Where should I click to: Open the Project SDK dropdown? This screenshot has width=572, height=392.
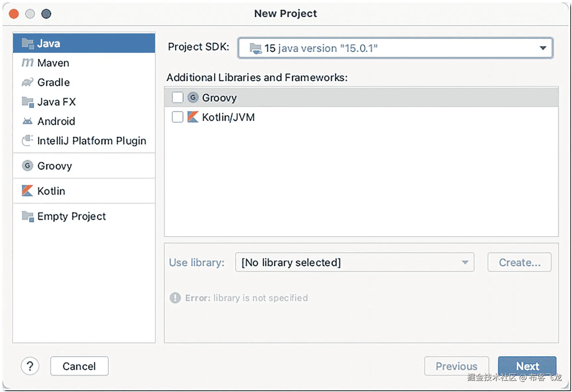coord(395,48)
